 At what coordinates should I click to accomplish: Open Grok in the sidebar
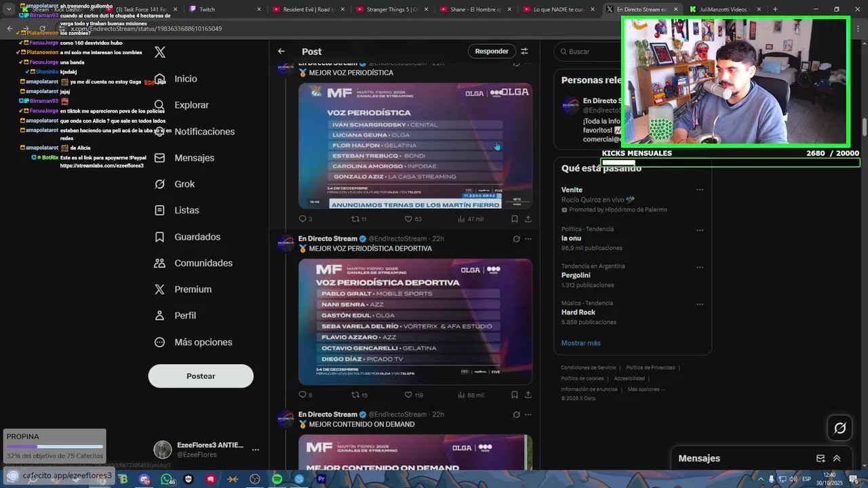point(175,184)
